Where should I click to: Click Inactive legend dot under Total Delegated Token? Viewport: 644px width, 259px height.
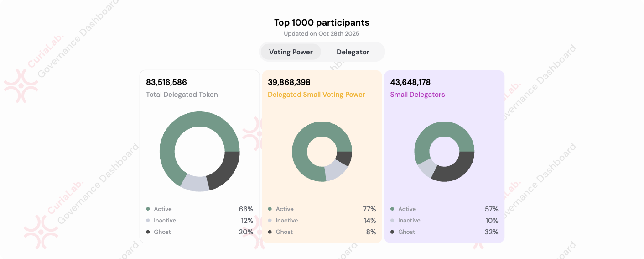pyautogui.click(x=148, y=221)
